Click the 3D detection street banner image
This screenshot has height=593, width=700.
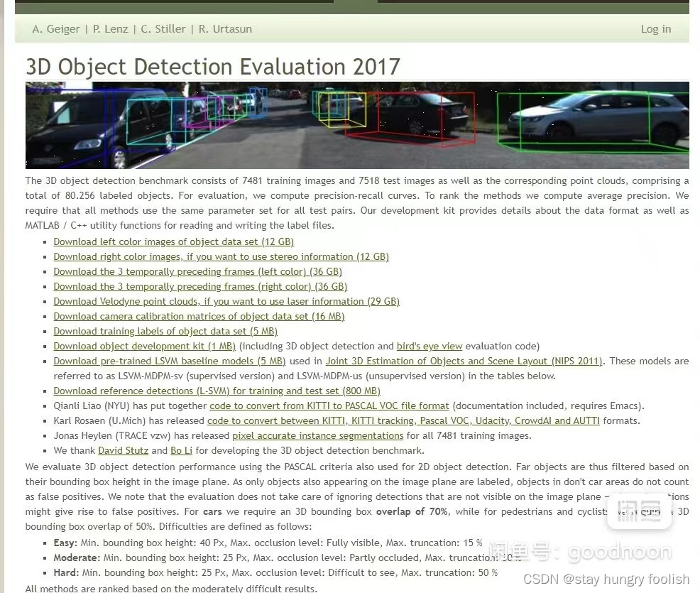pyautogui.click(x=357, y=125)
